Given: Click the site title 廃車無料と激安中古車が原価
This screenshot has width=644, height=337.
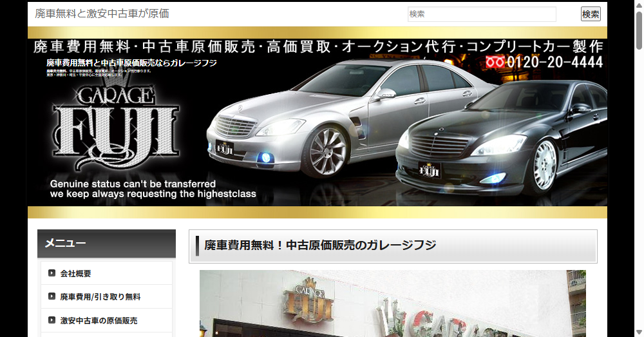Looking at the screenshot, I should point(102,14).
